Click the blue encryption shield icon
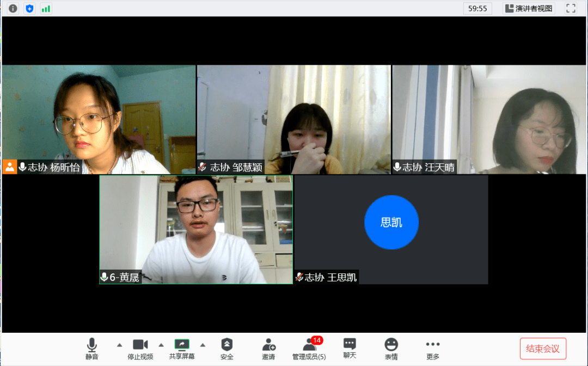Screen dimensions: 588x366 (x=29, y=8)
